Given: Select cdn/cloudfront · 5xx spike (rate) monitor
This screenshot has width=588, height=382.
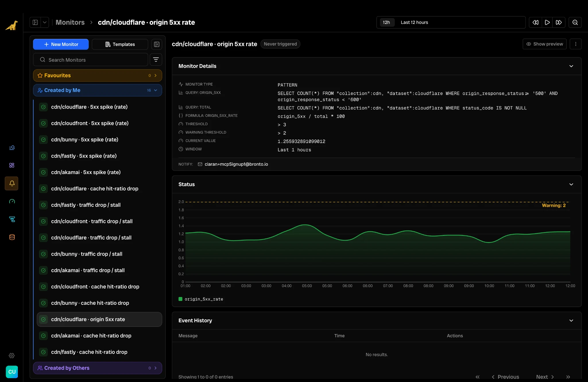Looking at the screenshot, I should 99,123.
